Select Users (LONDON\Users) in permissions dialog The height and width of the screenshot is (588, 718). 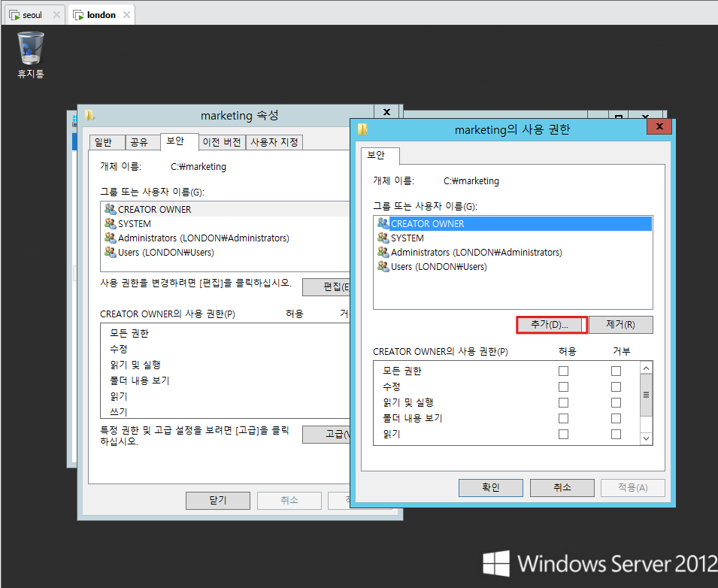point(514,266)
